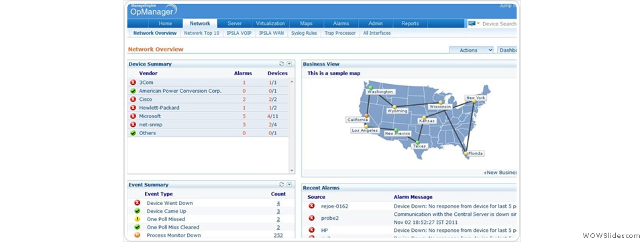Open Event Summary panel options dropdown
The height and width of the screenshot is (242, 644).
tap(289, 184)
